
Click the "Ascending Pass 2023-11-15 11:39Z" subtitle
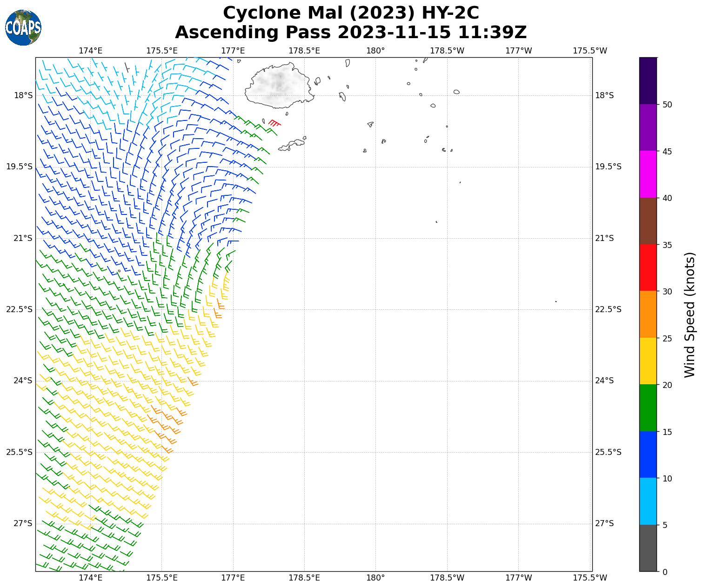[x=351, y=32]
